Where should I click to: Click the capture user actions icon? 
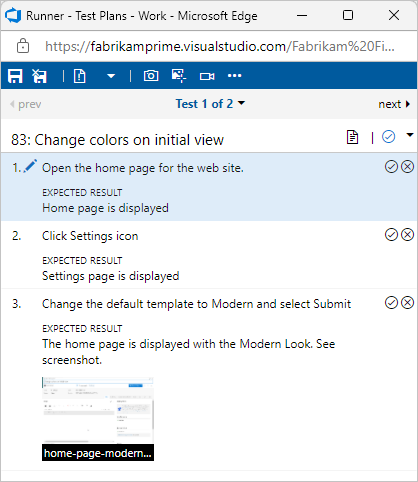pyautogui.click(x=179, y=76)
